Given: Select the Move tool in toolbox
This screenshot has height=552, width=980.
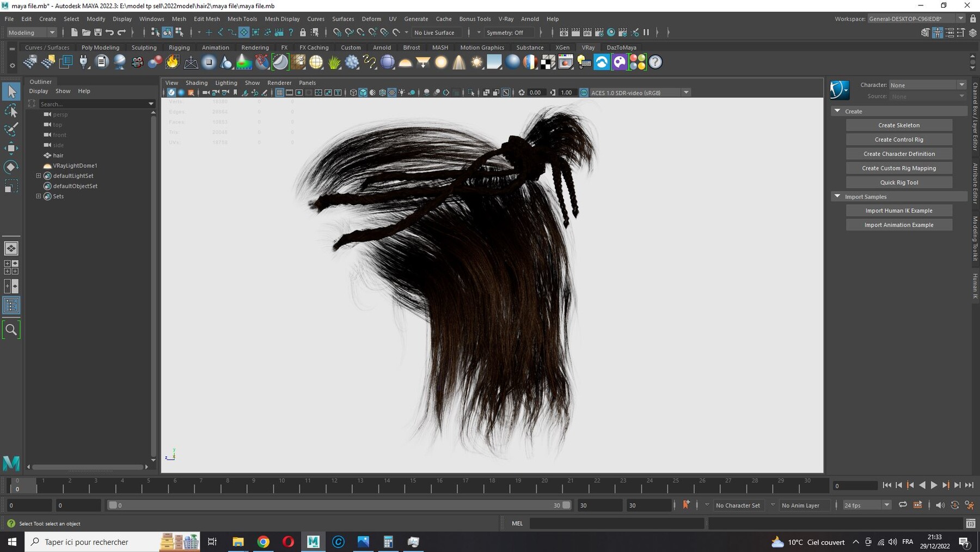Looking at the screenshot, I should 11,148.
